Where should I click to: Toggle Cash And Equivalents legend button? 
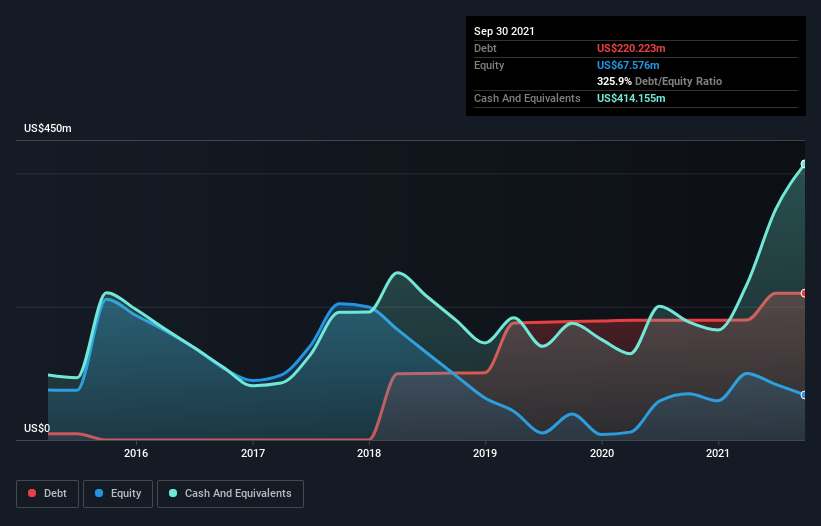pyautogui.click(x=230, y=494)
